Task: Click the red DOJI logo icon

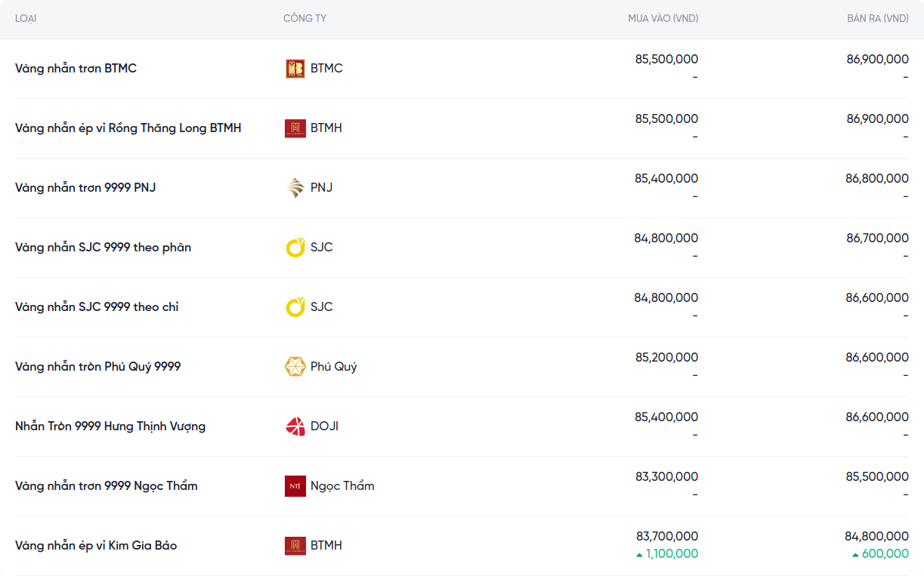Action: tap(295, 427)
